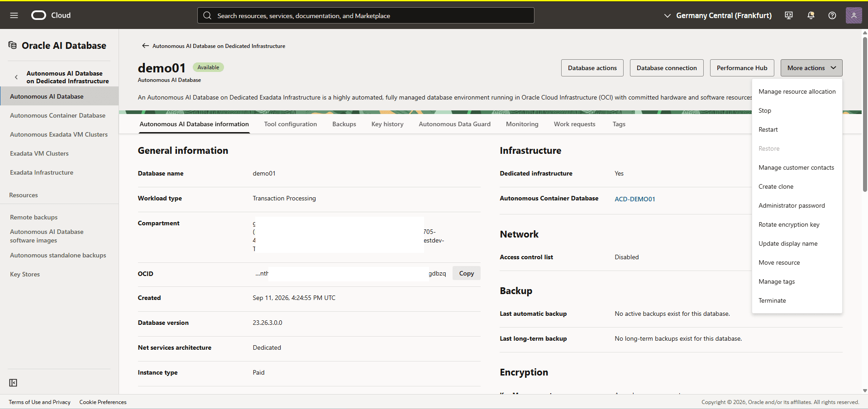Viewport: 868px width, 409px height.
Task: Open Autonomous Exadata VM Clusters in sidebar
Action: pos(59,134)
